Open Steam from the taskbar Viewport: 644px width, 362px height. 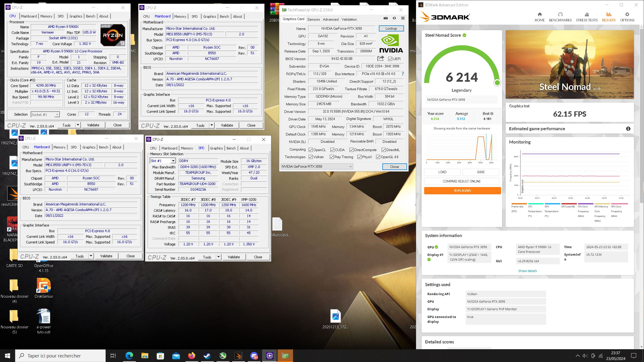click(207, 356)
